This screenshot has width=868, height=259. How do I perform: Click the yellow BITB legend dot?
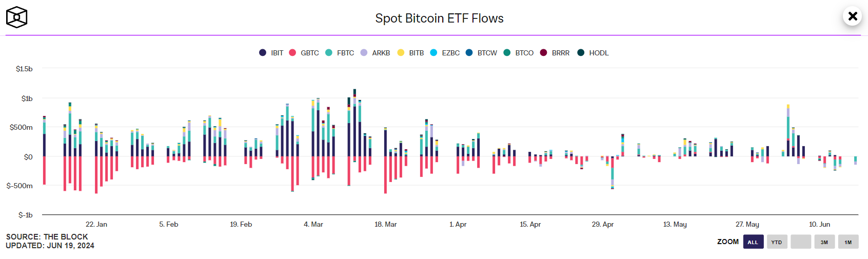click(401, 53)
